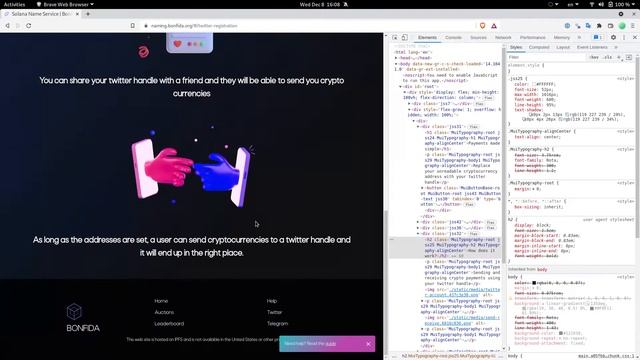The width and height of the screenshot is (640, 360).
Task: Click the globe extension icon in toolbar
Action: pyautogui.click(x=567, y=26)
